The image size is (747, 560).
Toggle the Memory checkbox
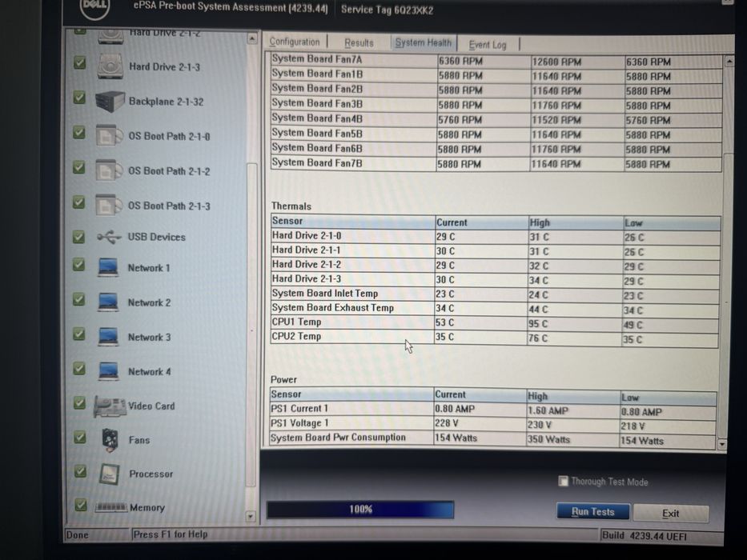pyautogui.click(x=81, y=505)
